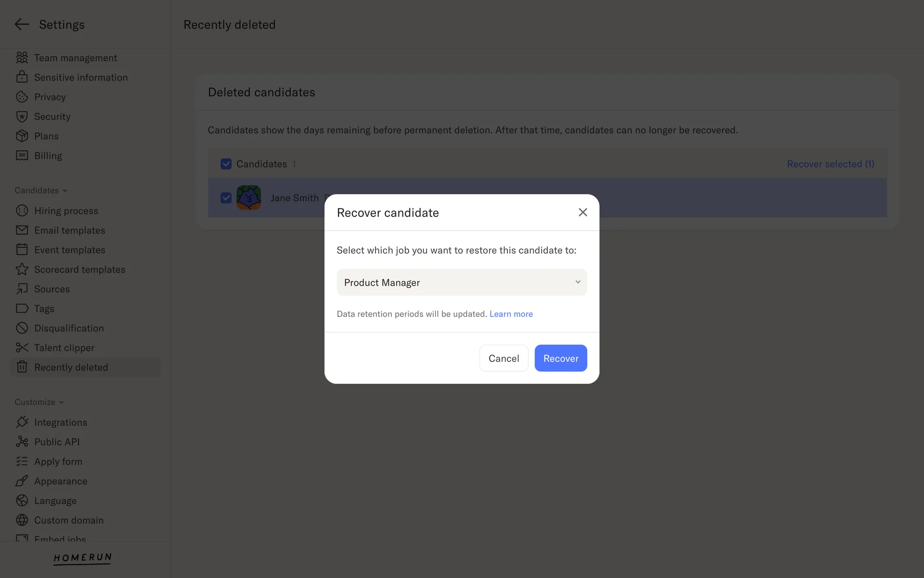Click the back arrow next to Settings
The width and height of the screenshot is (924, 578).
point(22,24)
